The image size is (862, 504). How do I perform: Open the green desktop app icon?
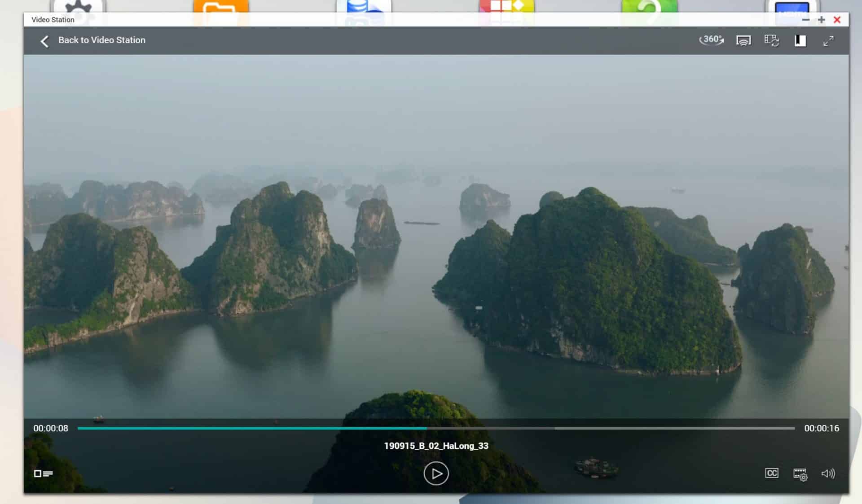coord(649,6)
